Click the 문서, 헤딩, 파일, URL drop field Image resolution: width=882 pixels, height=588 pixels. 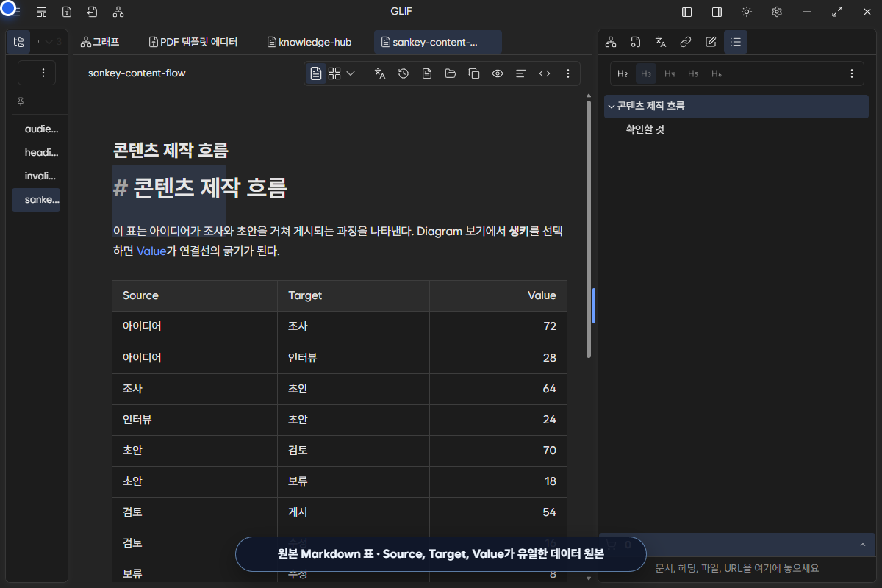pos(737,568)
